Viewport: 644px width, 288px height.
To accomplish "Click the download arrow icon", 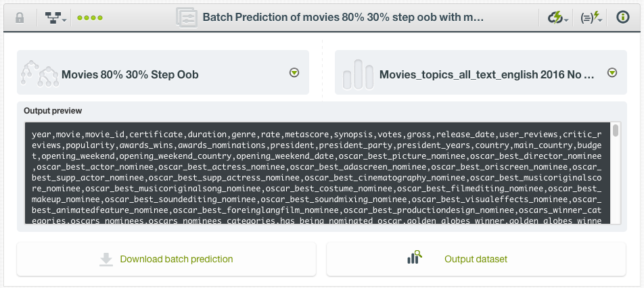I will click(x=106, y=259).
